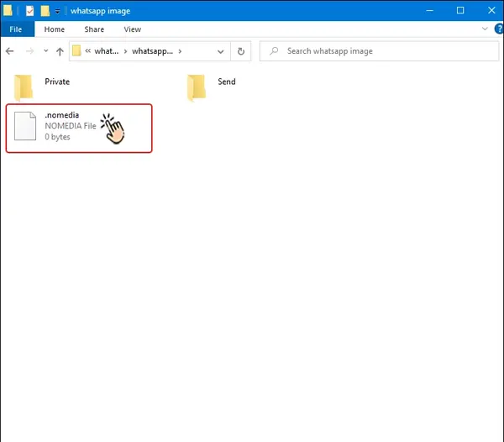Click the Search whatsapp image field

(x=380, y=51)
